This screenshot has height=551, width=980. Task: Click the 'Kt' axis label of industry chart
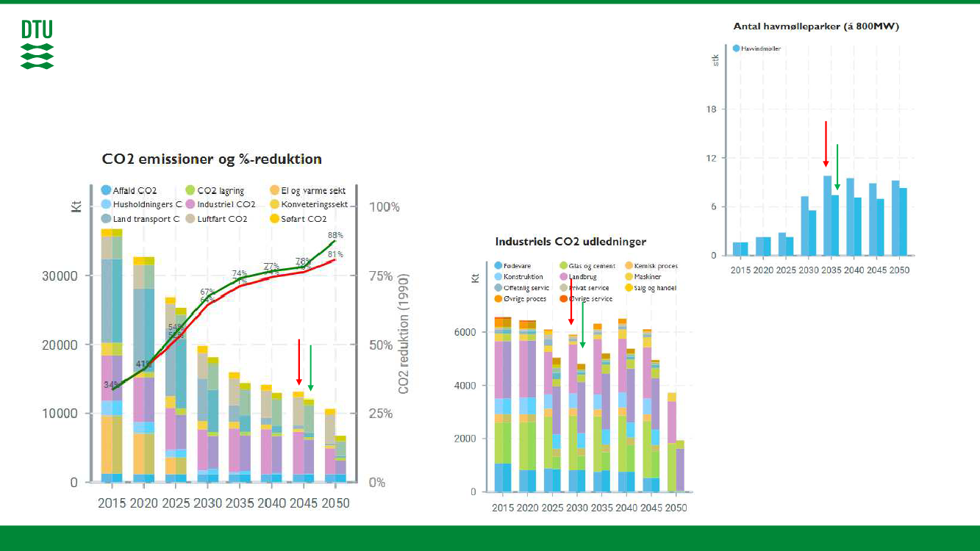(x=475, y=278)
